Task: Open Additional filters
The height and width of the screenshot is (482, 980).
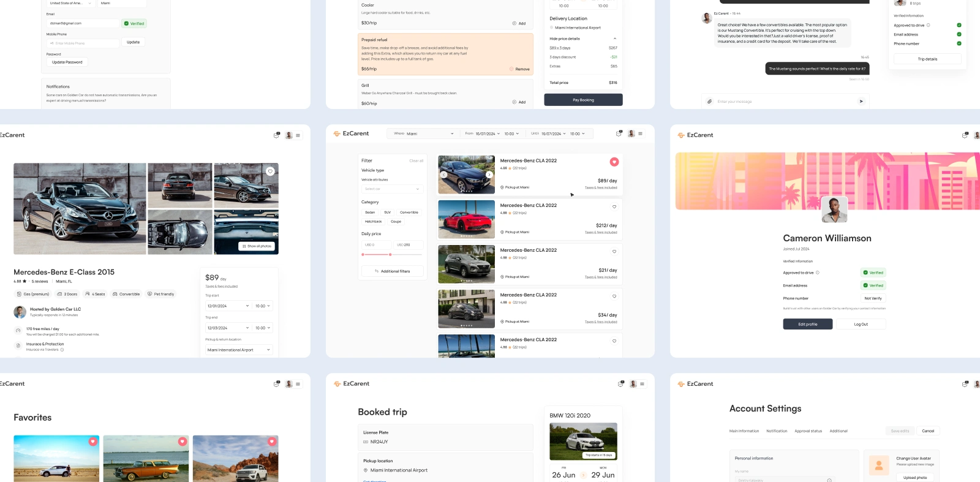Action: coord(392,271)
